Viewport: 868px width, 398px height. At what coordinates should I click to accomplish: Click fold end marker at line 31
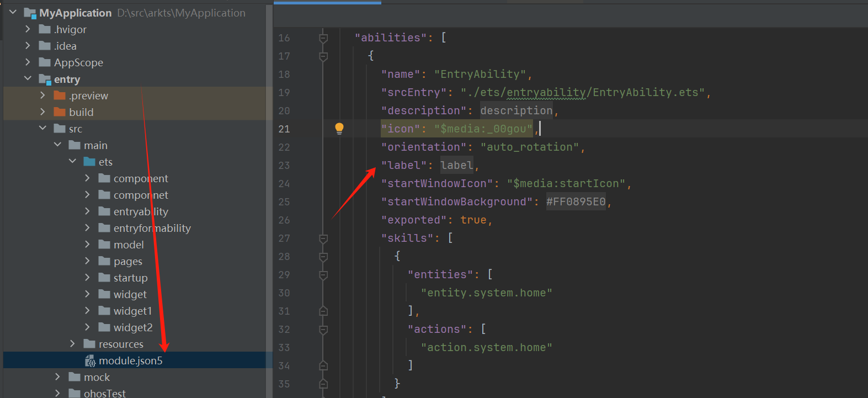323,311
